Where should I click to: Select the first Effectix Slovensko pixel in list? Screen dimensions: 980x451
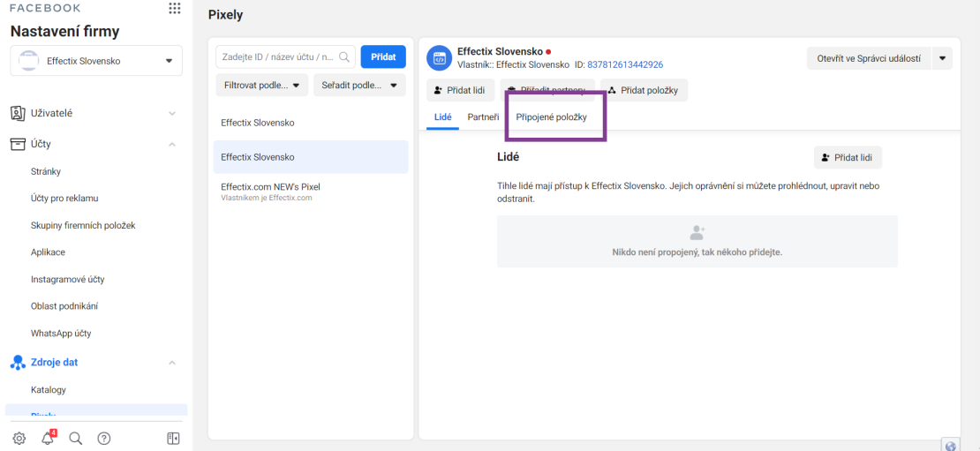coord(311,123)
